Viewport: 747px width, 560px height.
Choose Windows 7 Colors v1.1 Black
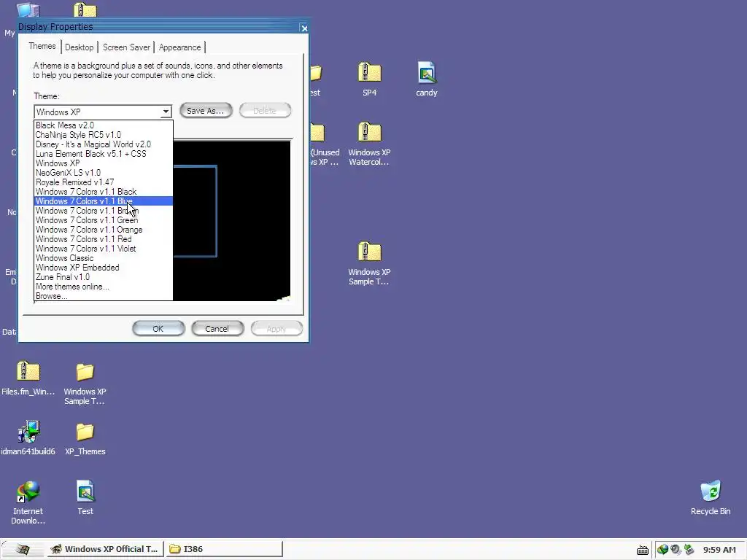tap(104, 192)
